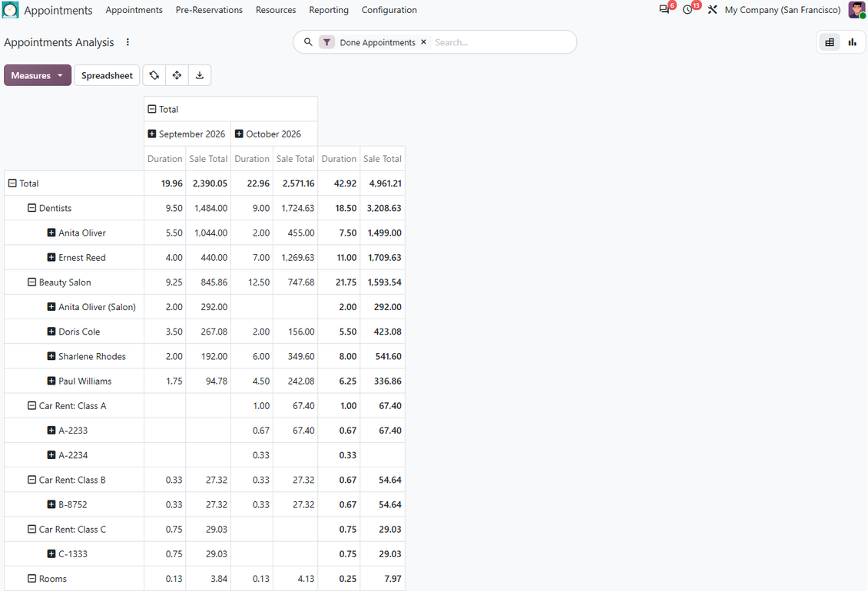The image size is (868, 591).
Task: Sort by October 2026 Sale Total header
Action: coord(296,159)
